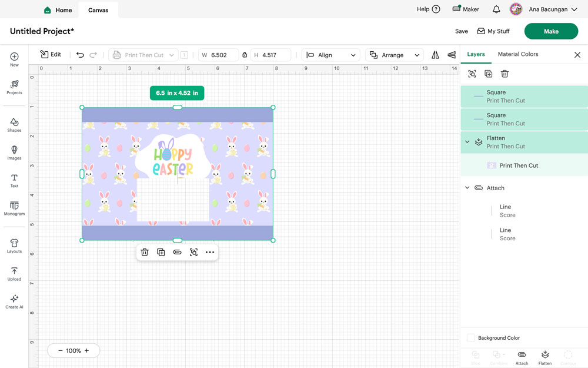Select the Text tool
588x368 pixels.
tap(14, 181)
